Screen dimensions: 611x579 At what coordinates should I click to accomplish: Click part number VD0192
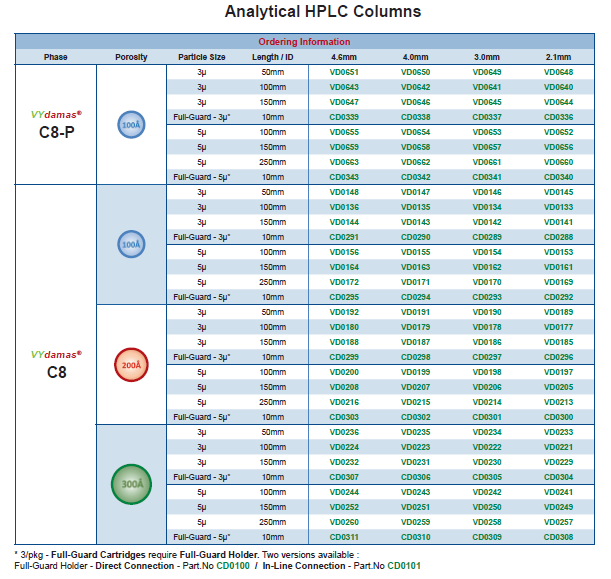click(x=344, y=312)
